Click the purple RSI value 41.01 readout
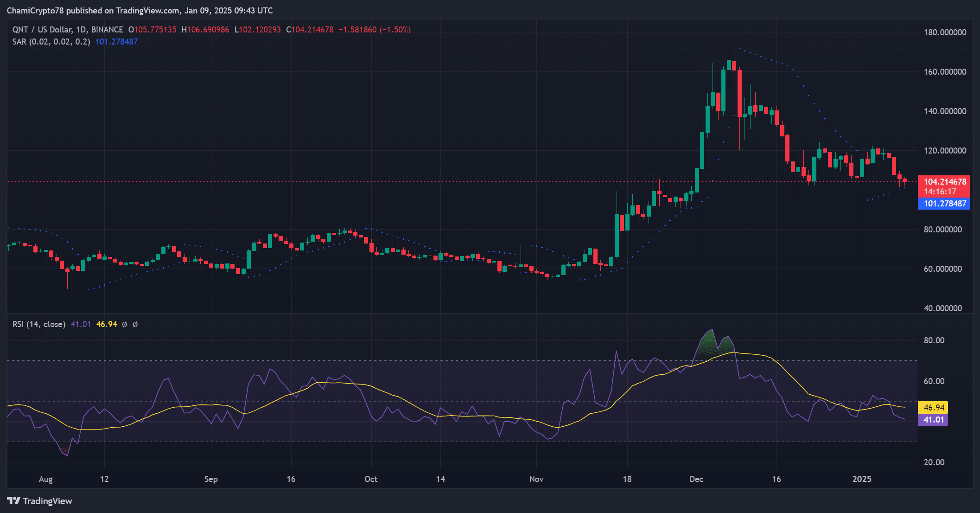980x513 pixels. coord(80,324)
